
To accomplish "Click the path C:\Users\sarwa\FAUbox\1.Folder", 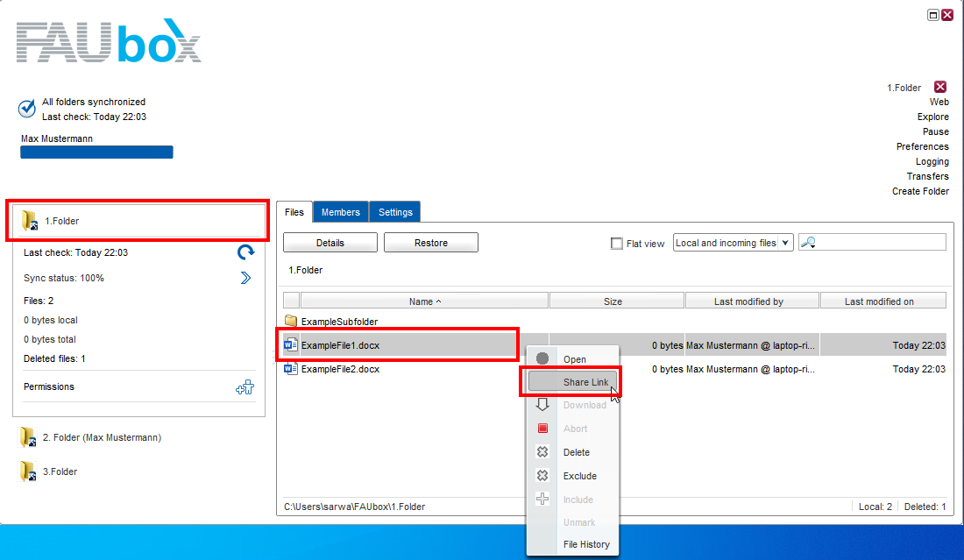I will tap(355, 507).
